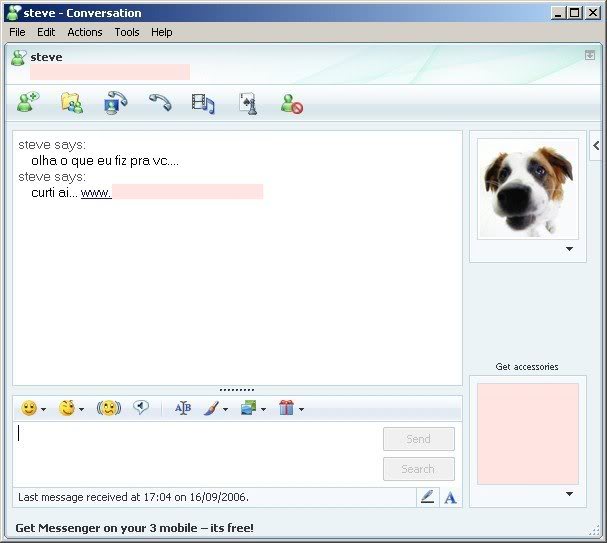Click the Get accessories link
Screen dimensions: 607x543
pyautogui.click(x=527, y=367)
